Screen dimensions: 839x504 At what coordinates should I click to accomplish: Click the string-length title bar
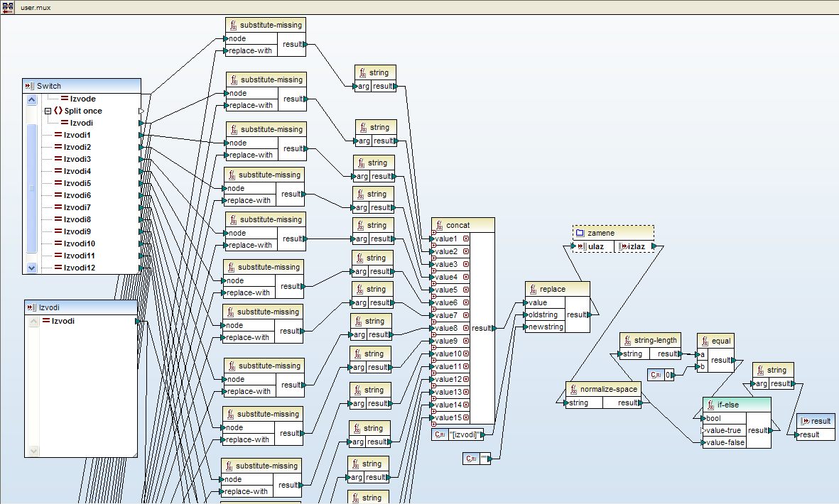point(651,340)
